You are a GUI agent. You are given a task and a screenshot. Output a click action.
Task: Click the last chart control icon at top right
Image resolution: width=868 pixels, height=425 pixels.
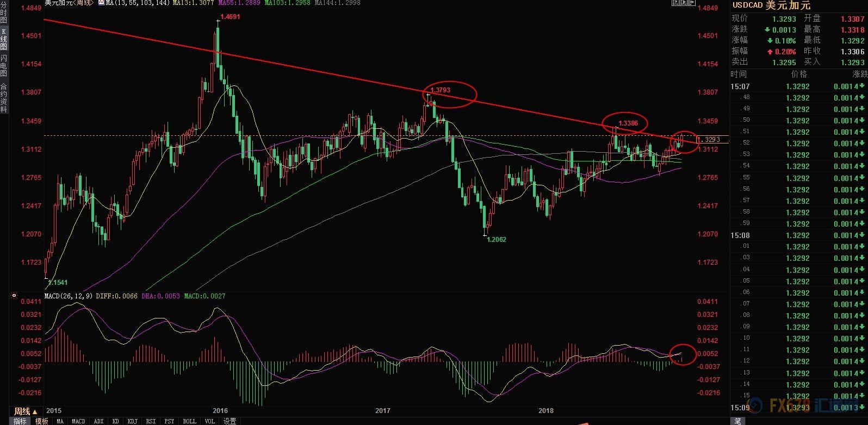691,3
